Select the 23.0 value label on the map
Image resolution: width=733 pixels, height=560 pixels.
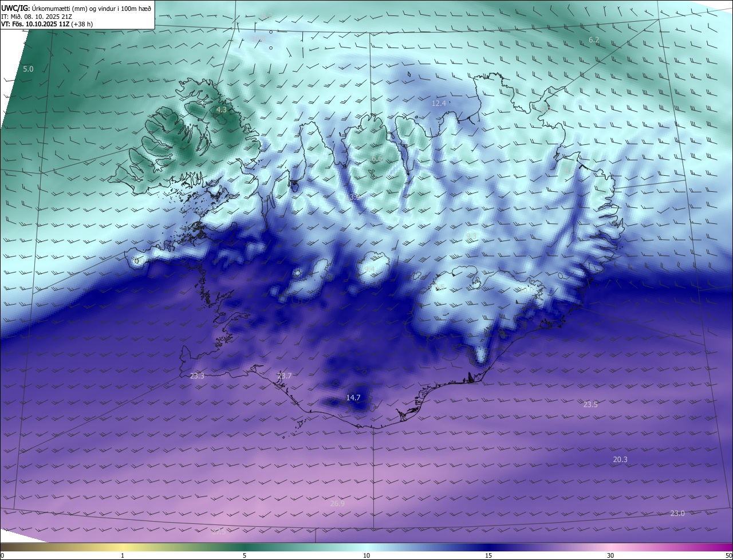677,513
